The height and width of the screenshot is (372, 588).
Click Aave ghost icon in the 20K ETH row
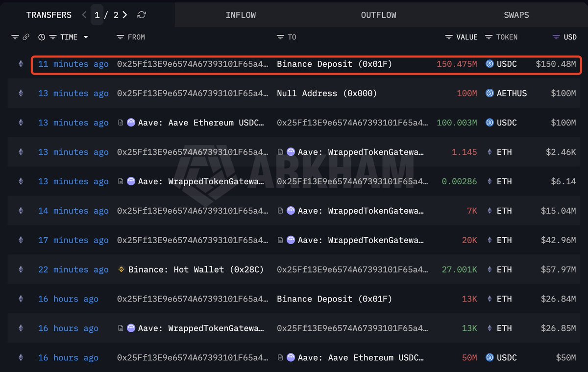pyautogui.click(x=291, y=240)
